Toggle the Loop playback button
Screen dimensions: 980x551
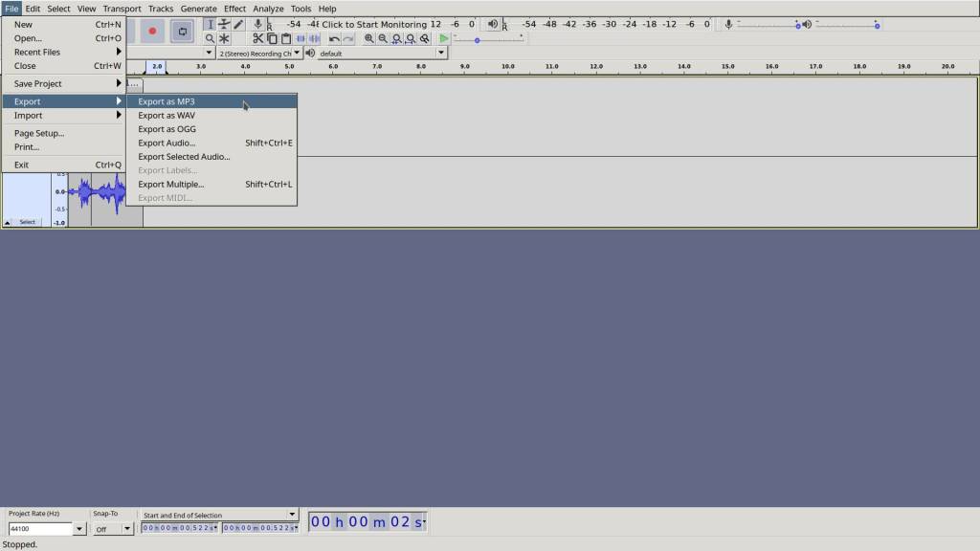tap(182, 32)
